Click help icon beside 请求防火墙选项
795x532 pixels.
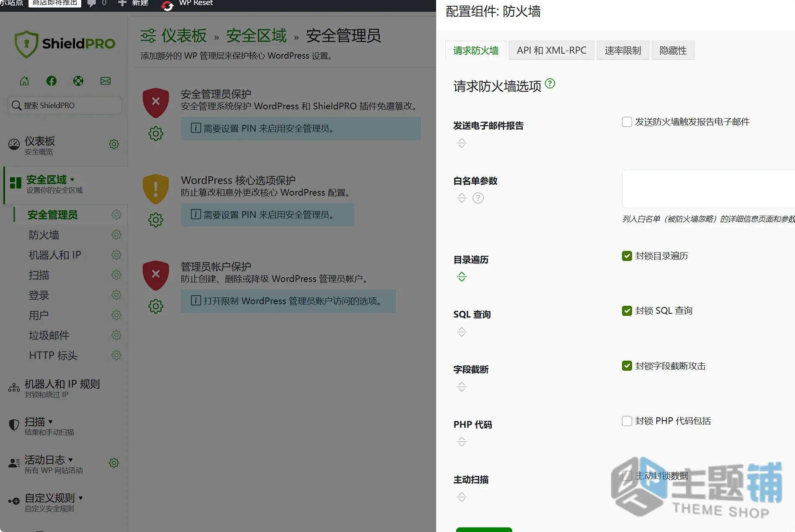[550, 83]
